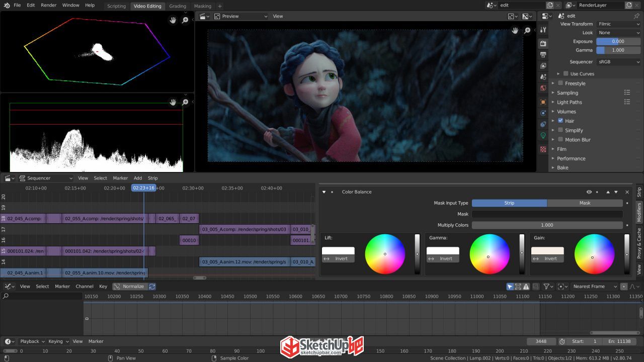Open the Render properties tab icon

pyautogui.click(x=543, y=44)
